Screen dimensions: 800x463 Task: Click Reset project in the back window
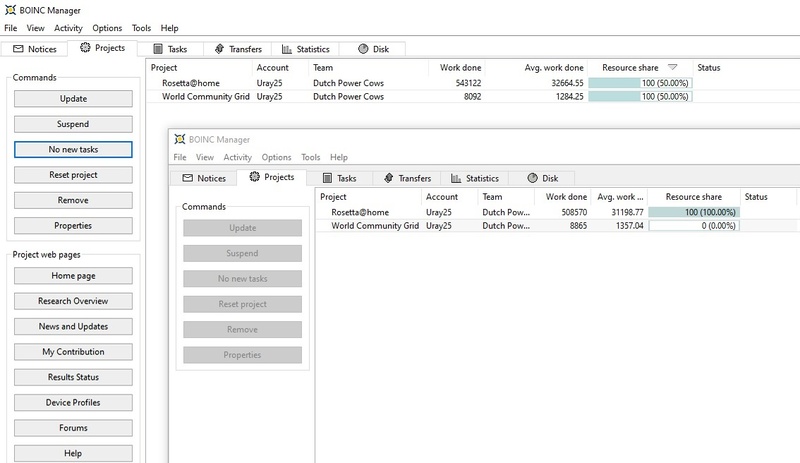point(73,175)
